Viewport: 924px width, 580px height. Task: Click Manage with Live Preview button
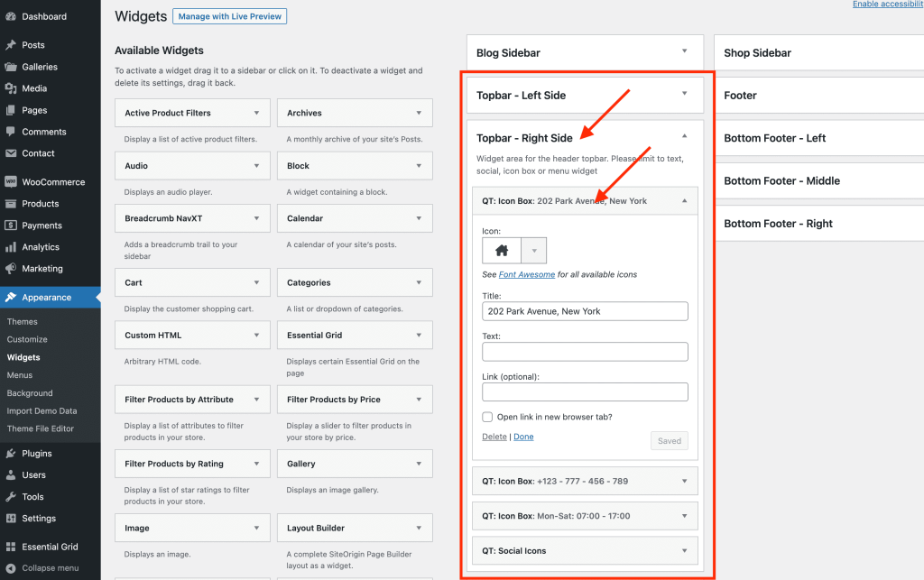point(230,16)
